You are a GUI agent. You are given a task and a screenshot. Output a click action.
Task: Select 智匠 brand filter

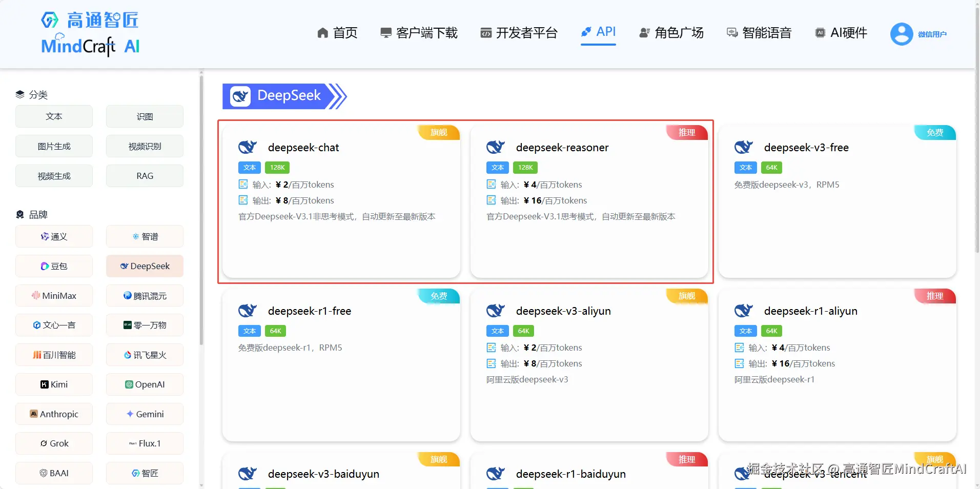[x=145, y=473]
